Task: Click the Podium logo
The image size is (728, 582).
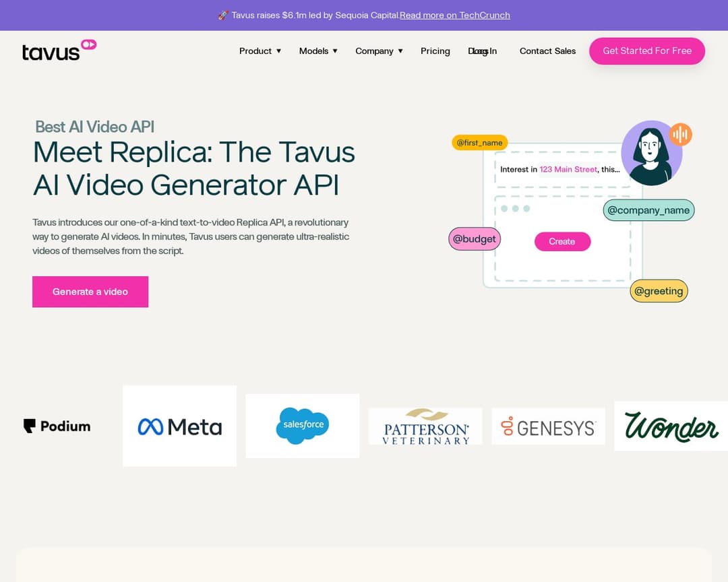Action: click(x=57, y=426)
